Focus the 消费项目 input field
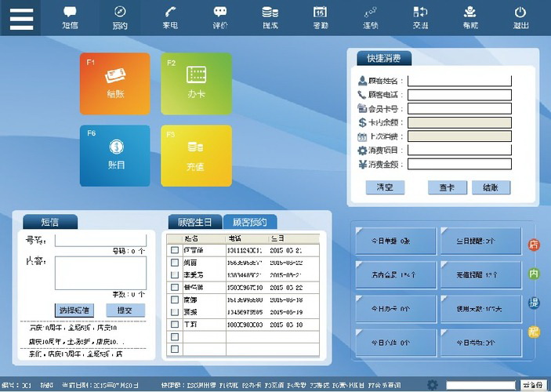This screenshot has width=551, height=392. (459, 150)
